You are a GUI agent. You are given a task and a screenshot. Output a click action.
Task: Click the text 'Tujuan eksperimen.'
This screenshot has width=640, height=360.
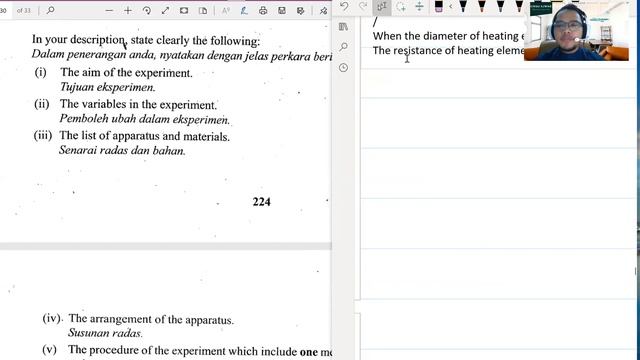tap(107, 87)
